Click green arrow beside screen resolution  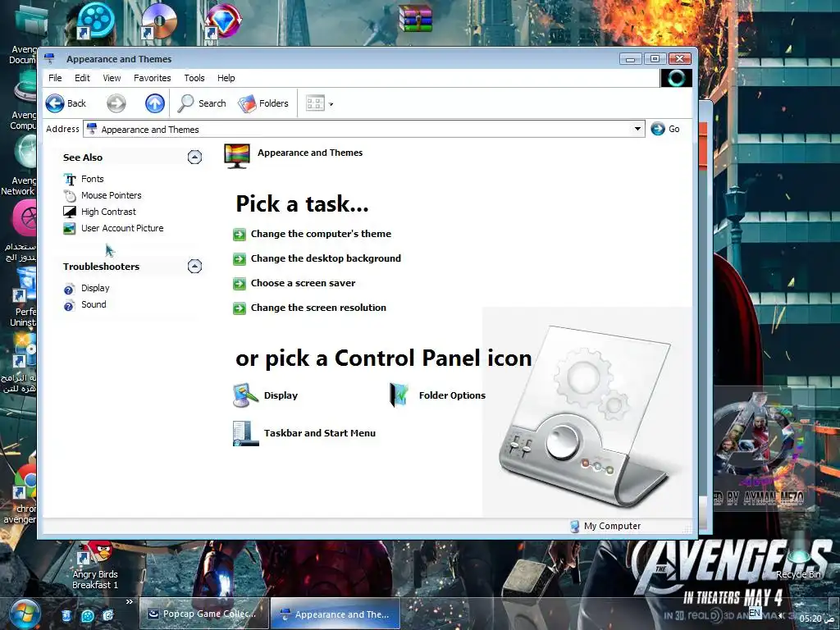click(x=239, y=308)
